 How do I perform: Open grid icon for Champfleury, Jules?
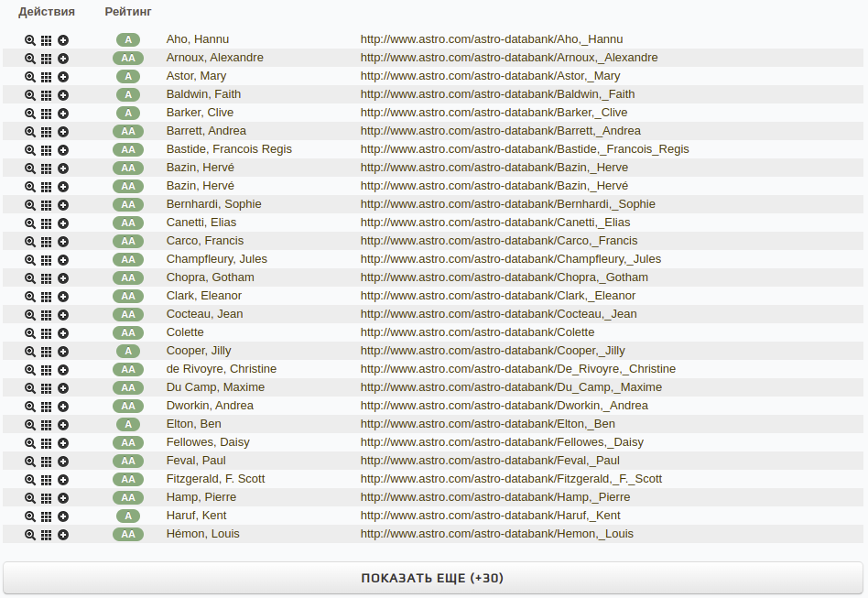coord(47,260)
